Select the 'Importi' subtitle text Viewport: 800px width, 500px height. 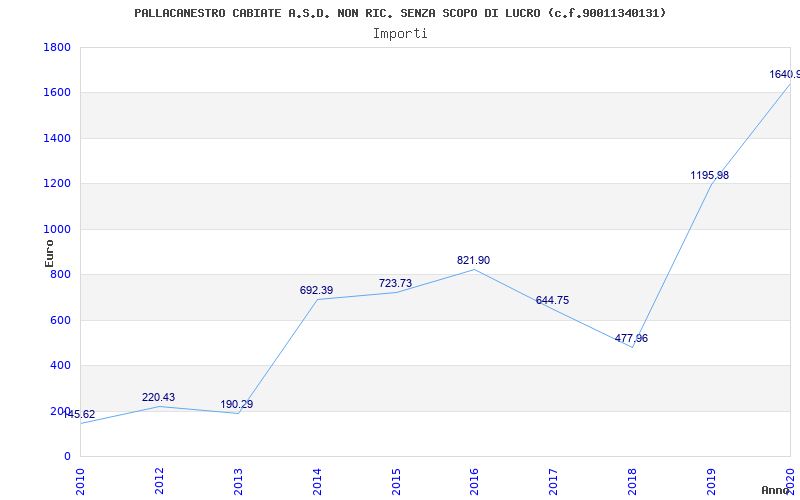click(x=400, y=34)
